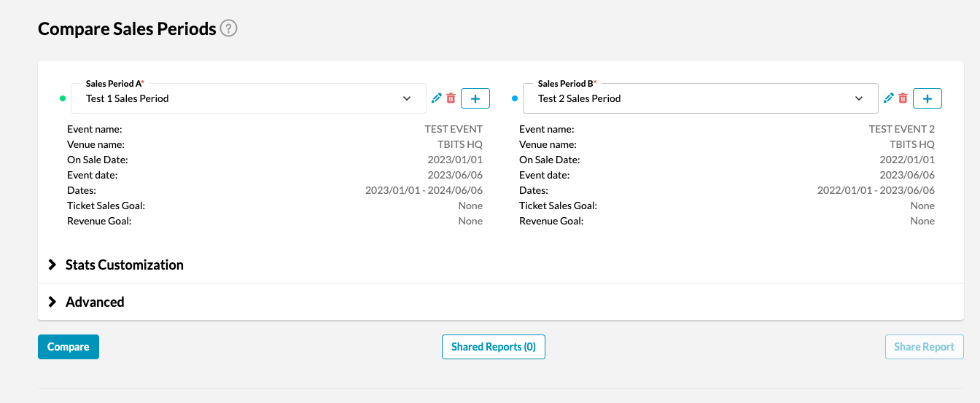Image resolution: width=980 pixels, height=403 pixels.
Task: Click On Sale Date value 2022/01/01
Action: click(907, 160)
